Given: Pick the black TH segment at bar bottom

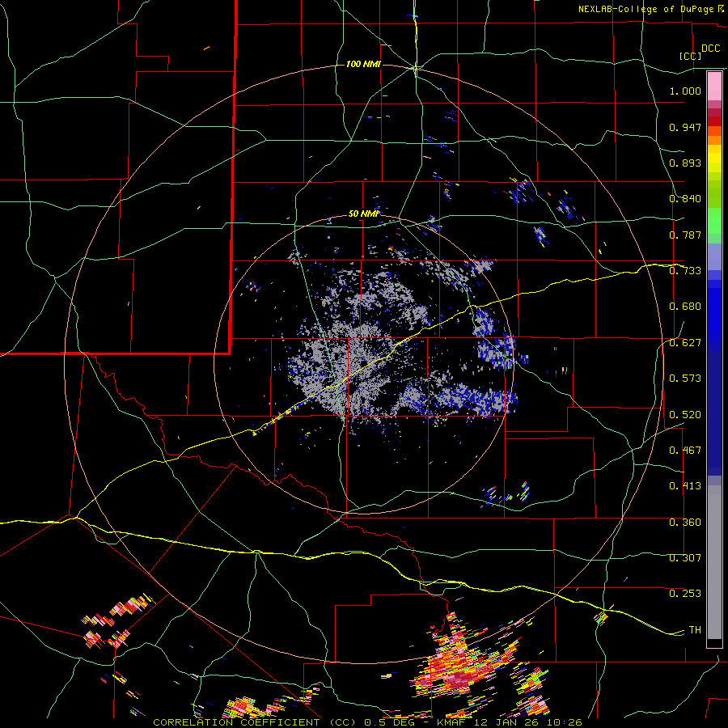Looking at the screenshot, I should coord(714,642).
